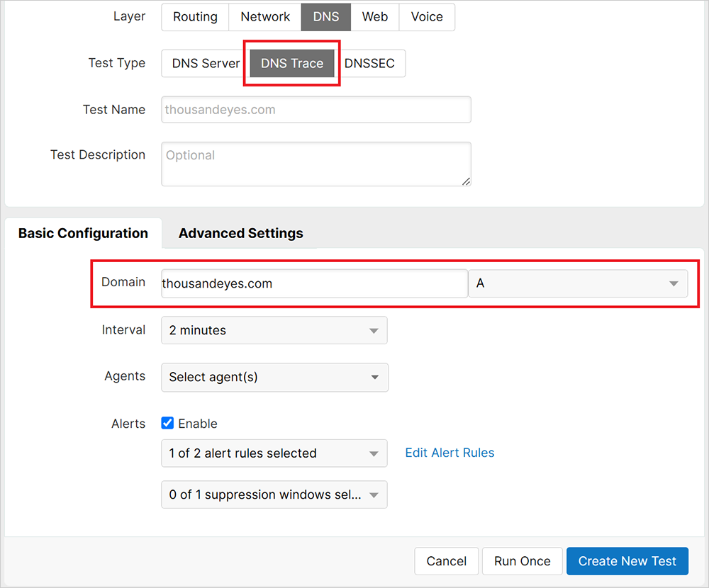The width and height of the screenshot is (709, 588).
Task: Open the Select agent(s) dropdown
Action: tap(274, 378)
